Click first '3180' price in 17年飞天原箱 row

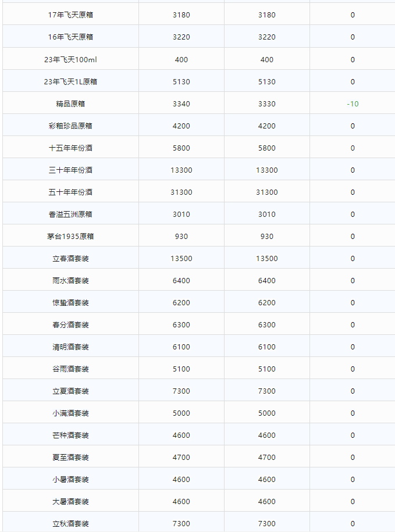pos(182,15)
